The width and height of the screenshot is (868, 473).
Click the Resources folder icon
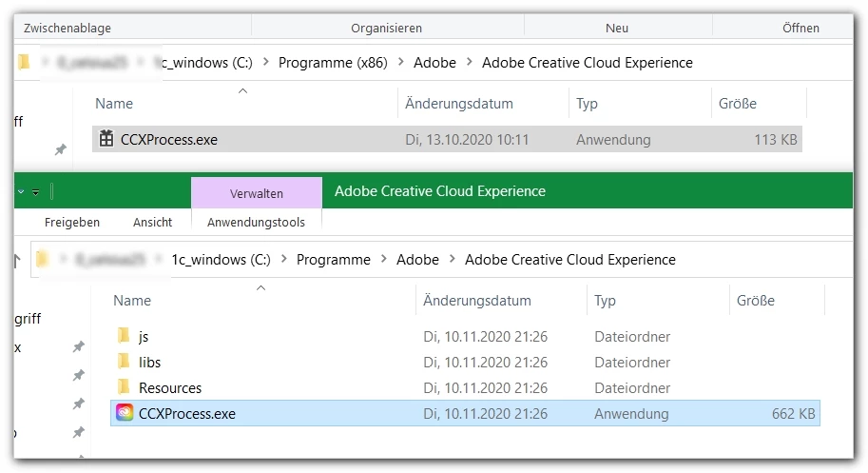(124, 387)
